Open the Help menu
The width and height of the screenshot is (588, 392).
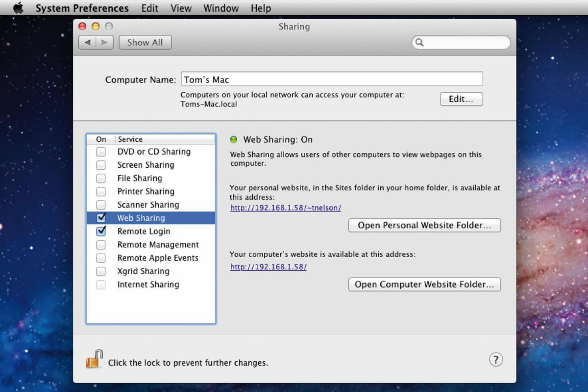click(261, 8)
